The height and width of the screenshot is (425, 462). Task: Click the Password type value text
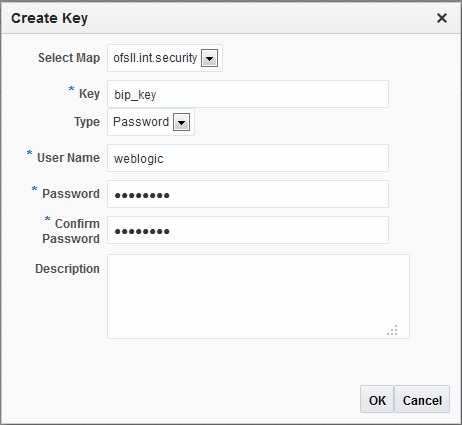141,122
